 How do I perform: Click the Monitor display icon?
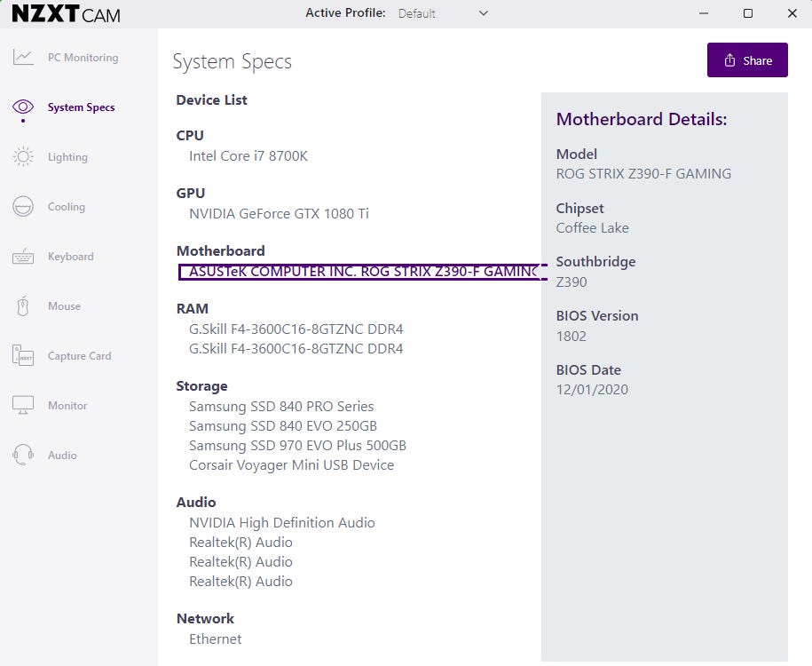point(23,406)
